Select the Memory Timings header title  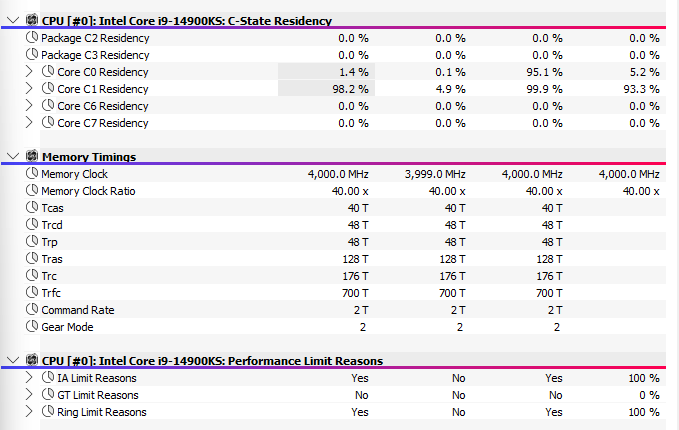[x=89, y=157]
